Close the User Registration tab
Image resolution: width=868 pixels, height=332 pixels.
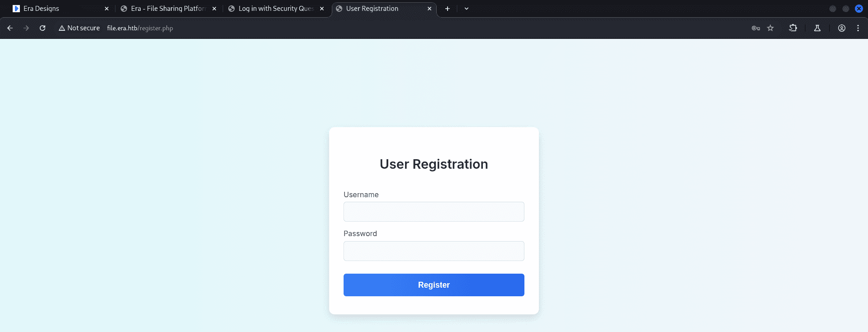pos(429,9)
